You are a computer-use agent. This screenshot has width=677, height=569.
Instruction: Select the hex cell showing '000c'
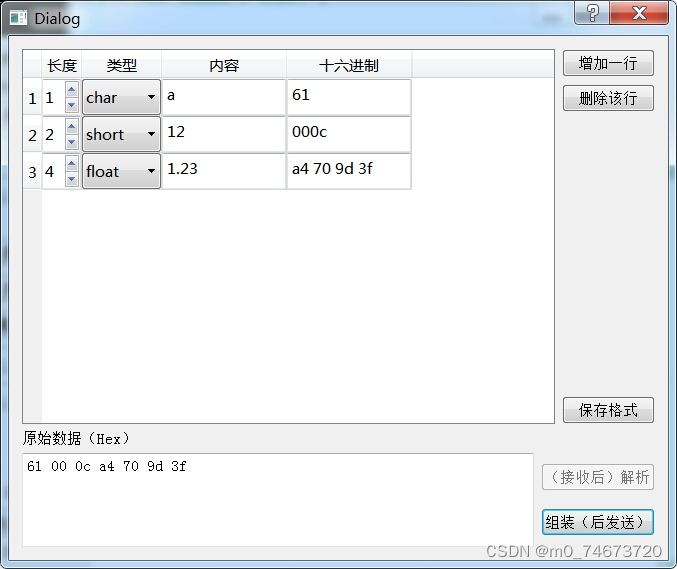(349, 134)
